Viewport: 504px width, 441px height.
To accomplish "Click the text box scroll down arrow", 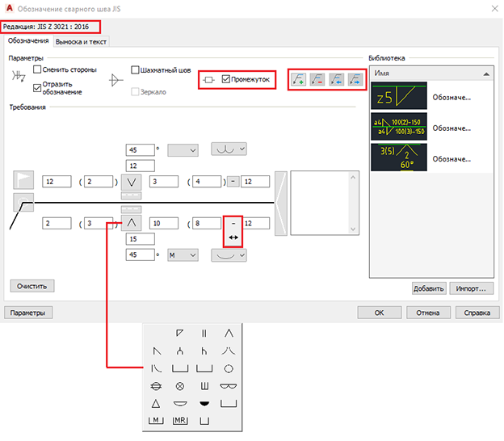I will point(353,229).
